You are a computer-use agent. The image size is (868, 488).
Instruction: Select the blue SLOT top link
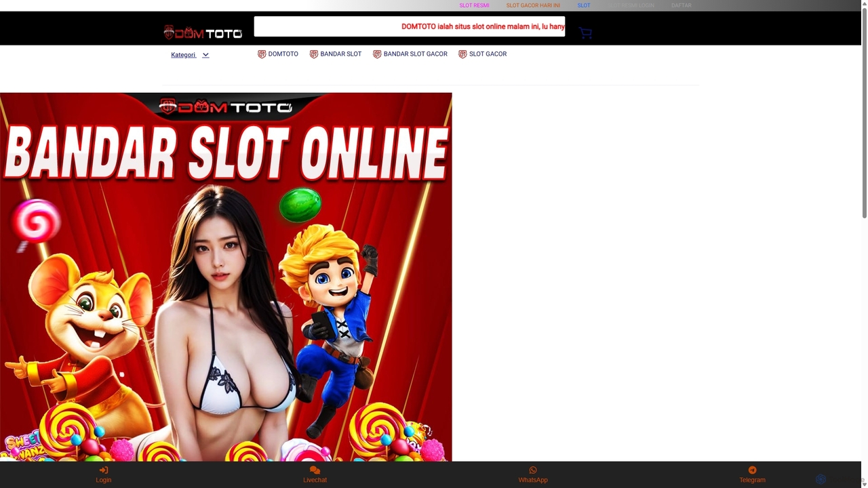click(x=584, y=5)
